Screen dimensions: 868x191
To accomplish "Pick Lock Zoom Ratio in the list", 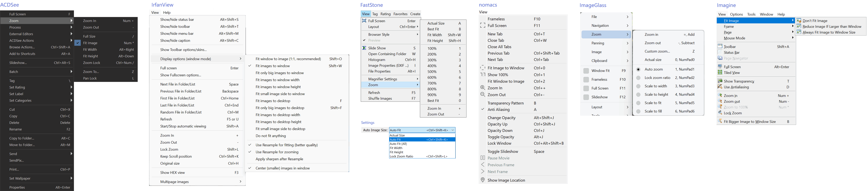I will pyautogui.click(x=401, y=156).
